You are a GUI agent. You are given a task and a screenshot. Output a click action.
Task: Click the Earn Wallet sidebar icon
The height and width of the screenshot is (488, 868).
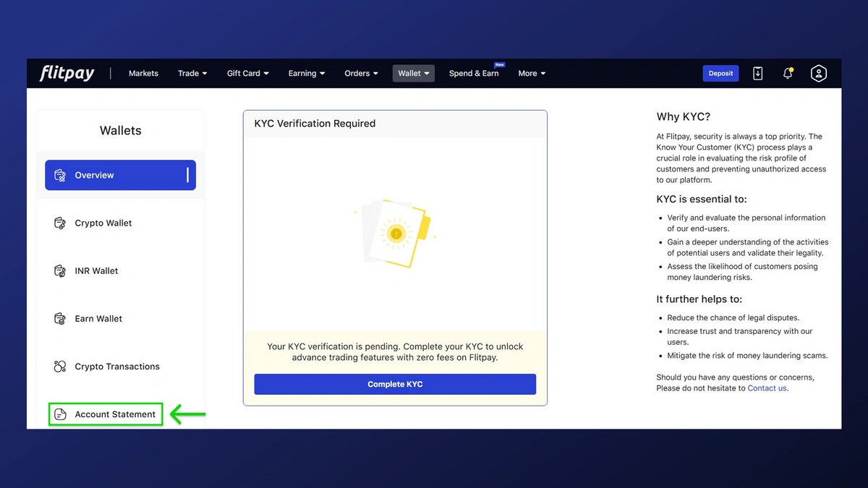(x=60, y=318)
